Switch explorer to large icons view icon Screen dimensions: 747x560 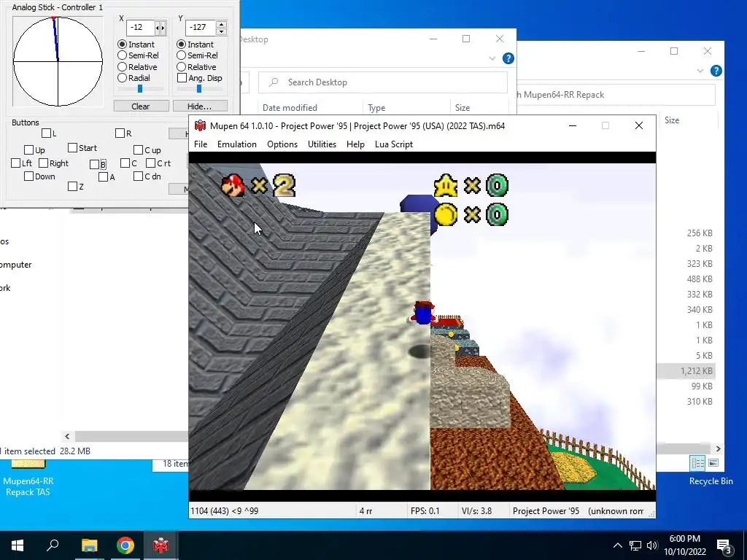coord(713,463)
